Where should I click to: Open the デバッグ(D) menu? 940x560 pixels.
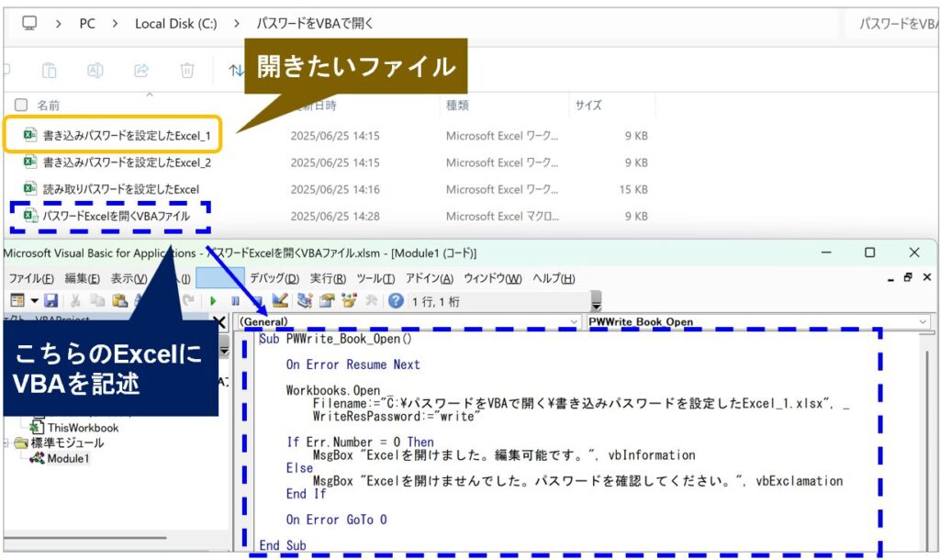(274, 279)
